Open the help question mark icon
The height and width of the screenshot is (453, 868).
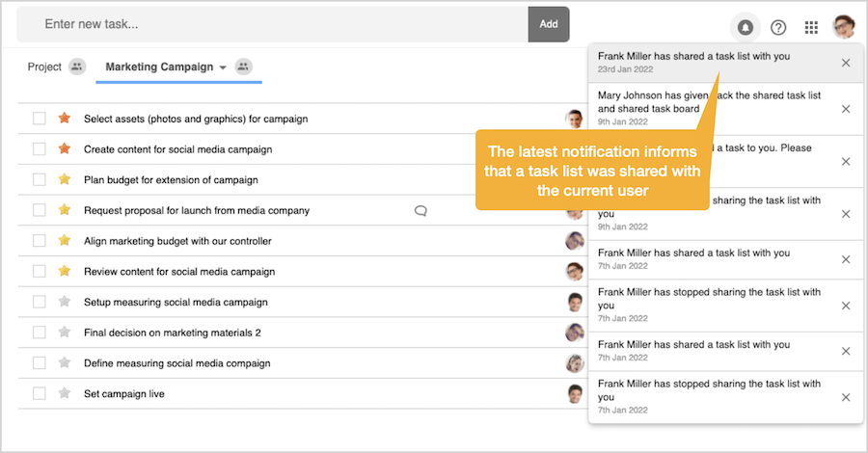tap(778, 27)
